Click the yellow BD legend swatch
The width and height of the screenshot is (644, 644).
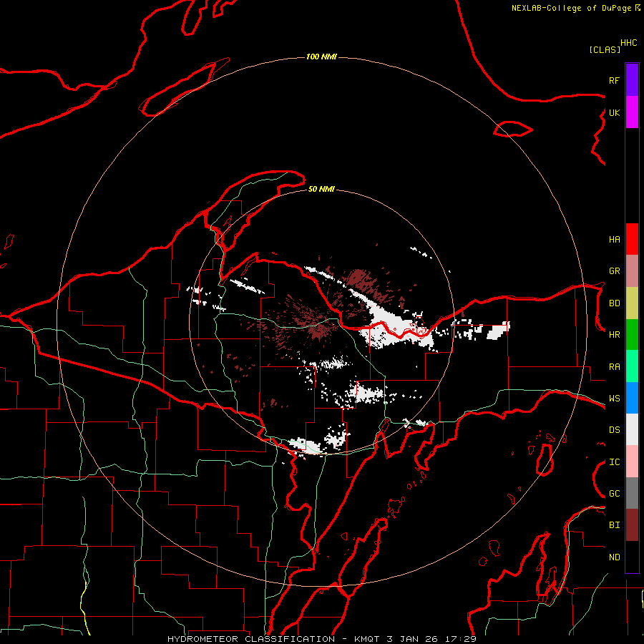point(632,303)
